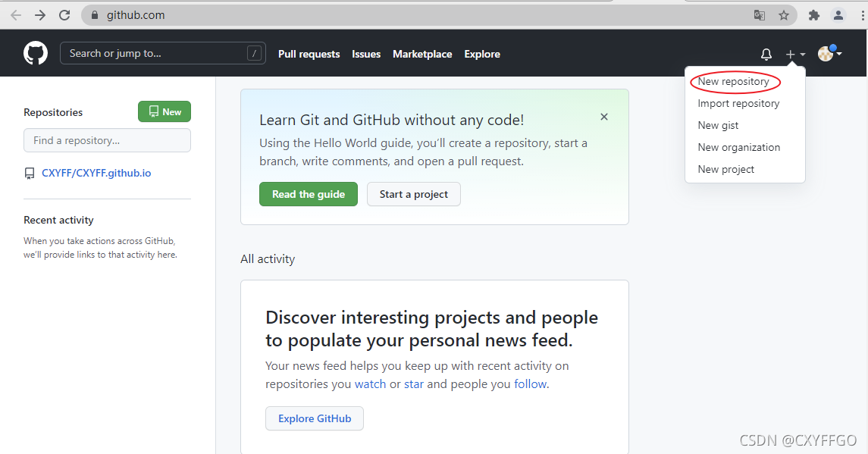The height and width of the screenshot is (454, 868).
Task: Click the Explore GitHub button
Action: (315, 418)
